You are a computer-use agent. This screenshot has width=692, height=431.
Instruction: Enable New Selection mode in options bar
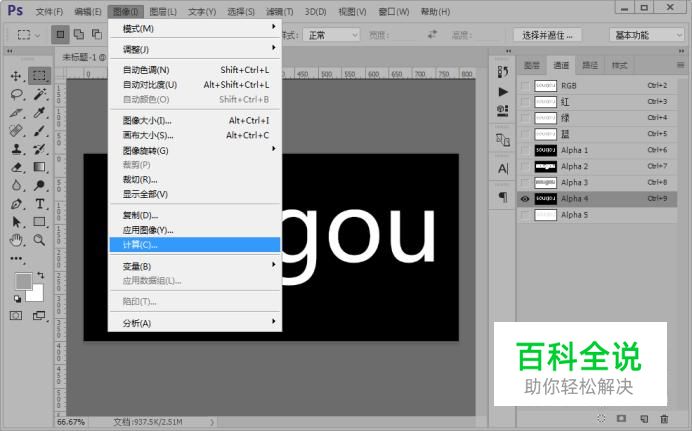60,34
